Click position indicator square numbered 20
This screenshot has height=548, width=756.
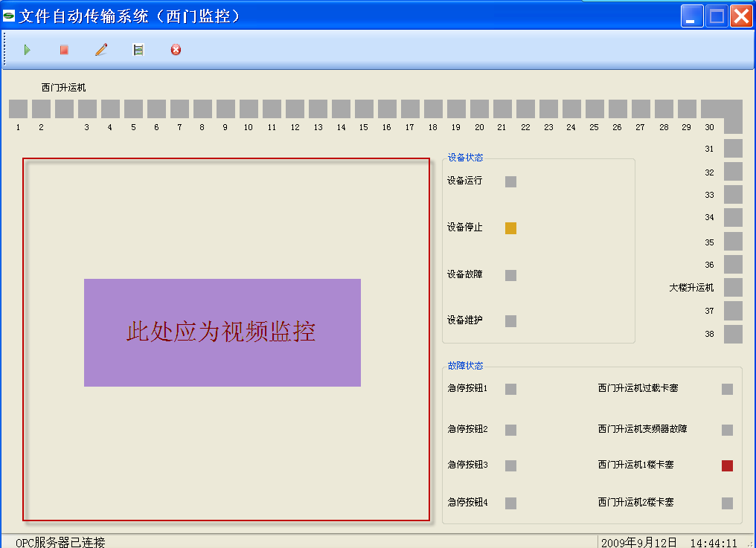[479, 109]
